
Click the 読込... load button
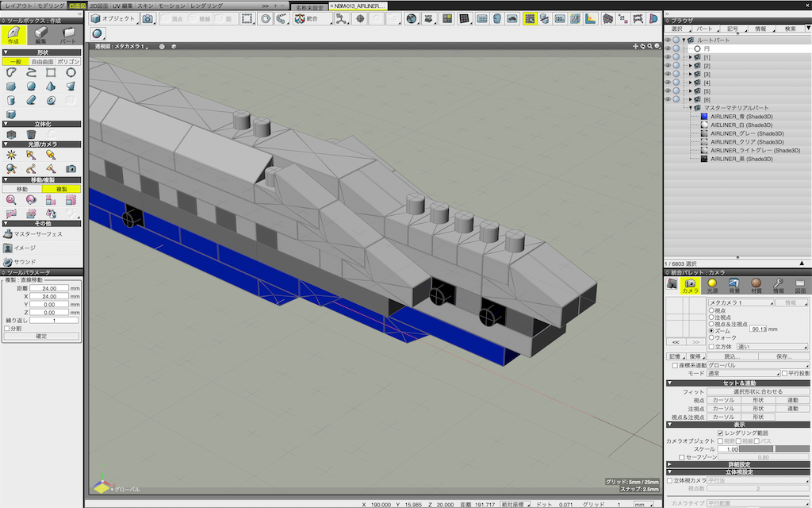(732, 356)
